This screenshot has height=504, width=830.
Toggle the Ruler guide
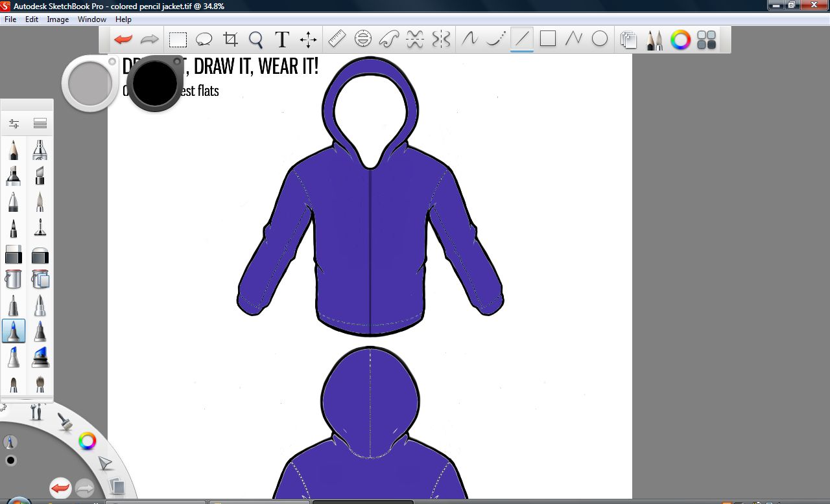click(337, 39)
